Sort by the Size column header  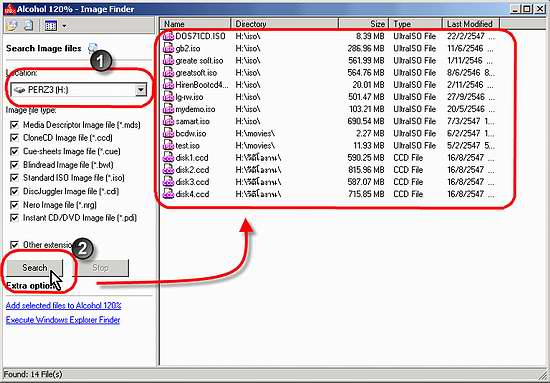point(363,24)
